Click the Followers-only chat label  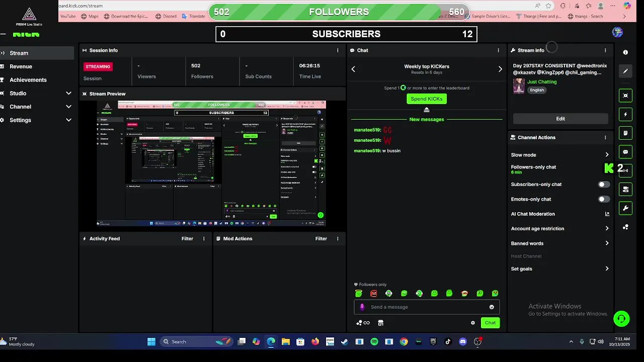click(x=533, y=167)
